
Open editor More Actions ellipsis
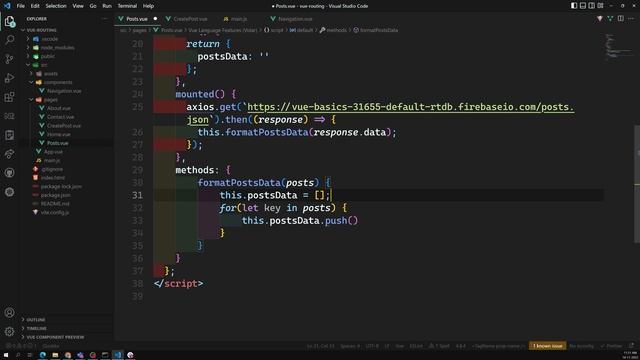tap(631, 19)
